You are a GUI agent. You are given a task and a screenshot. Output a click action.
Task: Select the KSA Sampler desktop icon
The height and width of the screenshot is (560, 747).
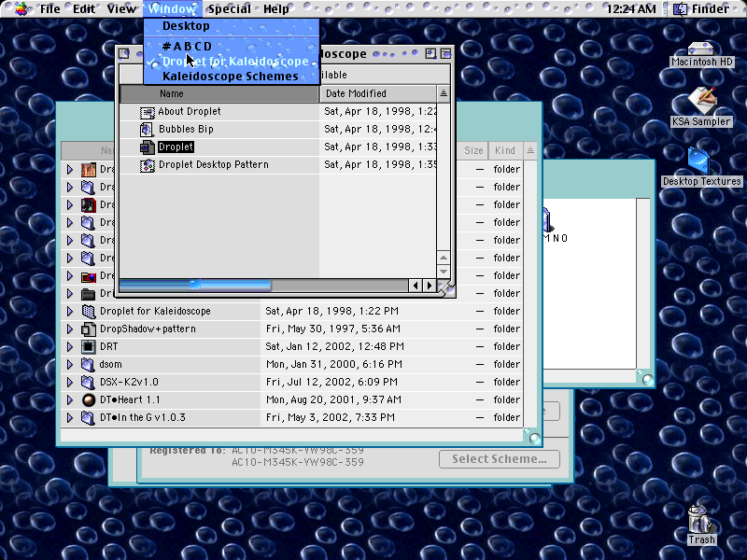[701, 100]
